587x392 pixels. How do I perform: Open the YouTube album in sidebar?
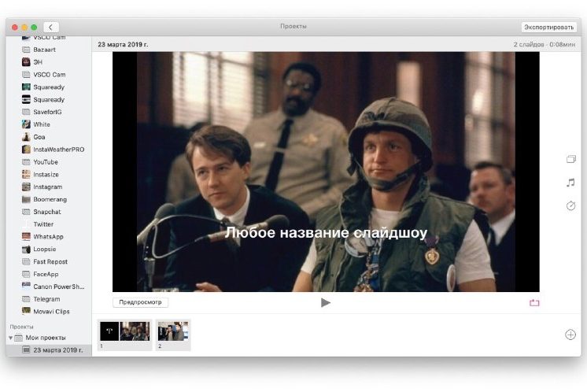point(45,162)
